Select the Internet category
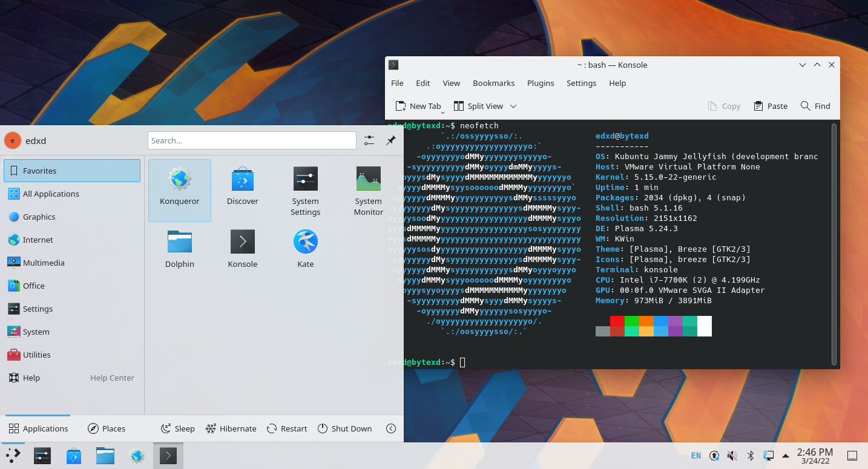Viewport: 868px width, 469px height. point(72,240)
